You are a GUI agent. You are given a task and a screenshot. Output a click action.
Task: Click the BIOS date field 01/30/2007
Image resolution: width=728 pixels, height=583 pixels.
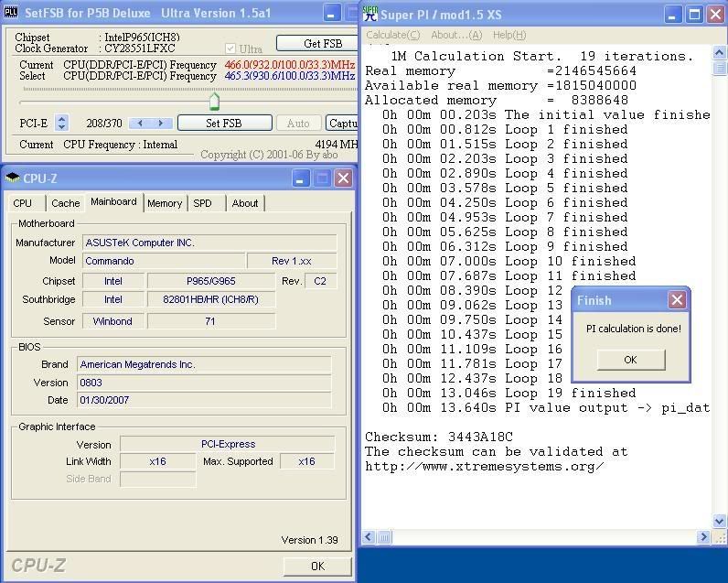pos(204,400)
